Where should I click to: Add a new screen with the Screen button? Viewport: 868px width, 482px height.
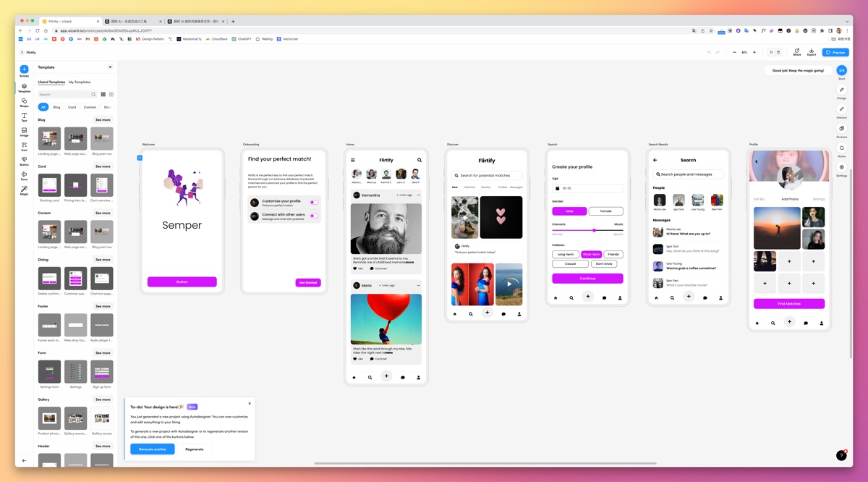tap(24, 69)
